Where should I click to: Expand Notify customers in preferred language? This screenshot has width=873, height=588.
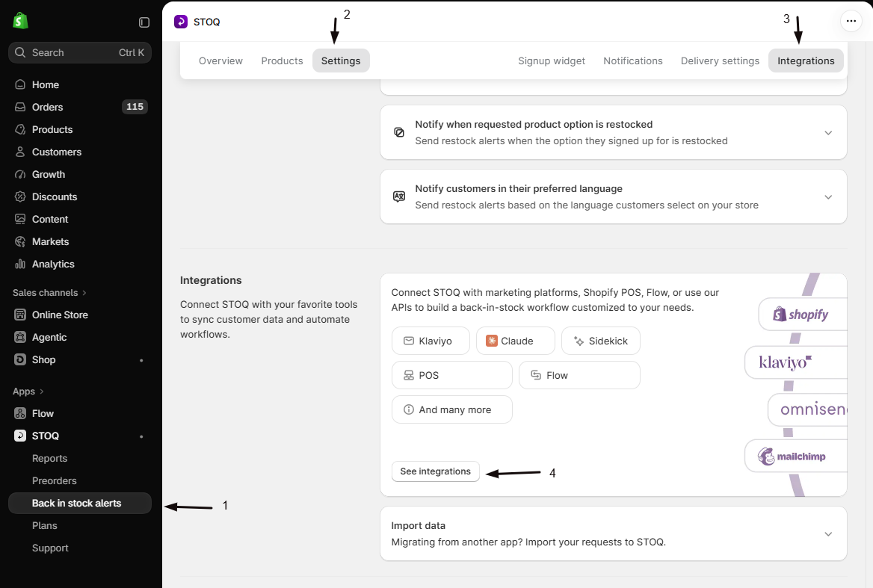[x=828, y=197]
